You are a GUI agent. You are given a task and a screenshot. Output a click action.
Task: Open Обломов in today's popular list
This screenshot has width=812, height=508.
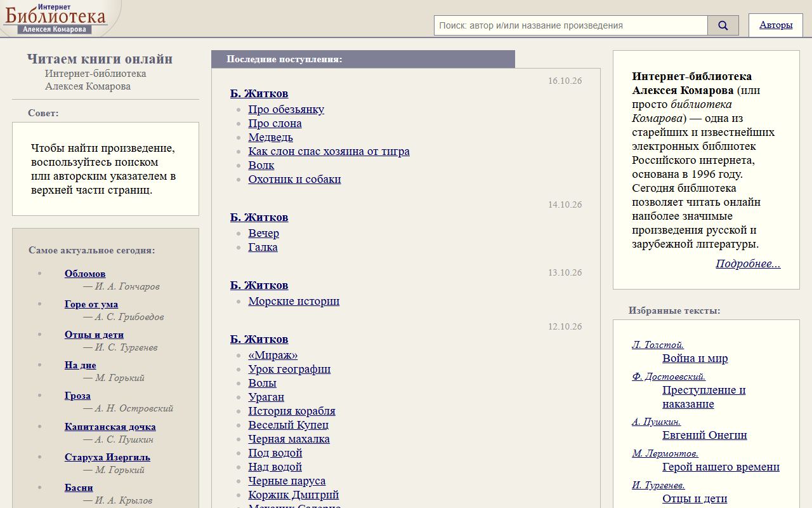(85, 274)
